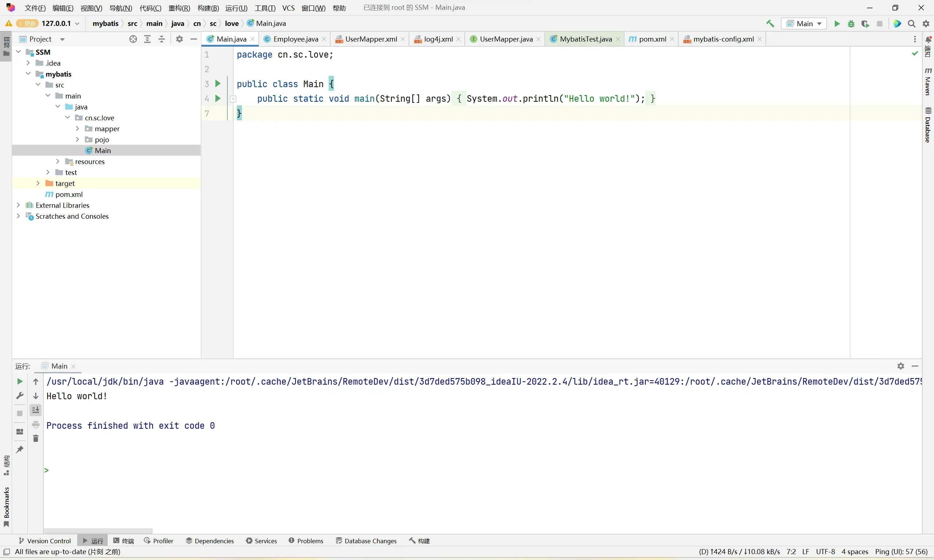
Task: Toggle the pin tab icon in run panel
Action: tap(20, 450)
